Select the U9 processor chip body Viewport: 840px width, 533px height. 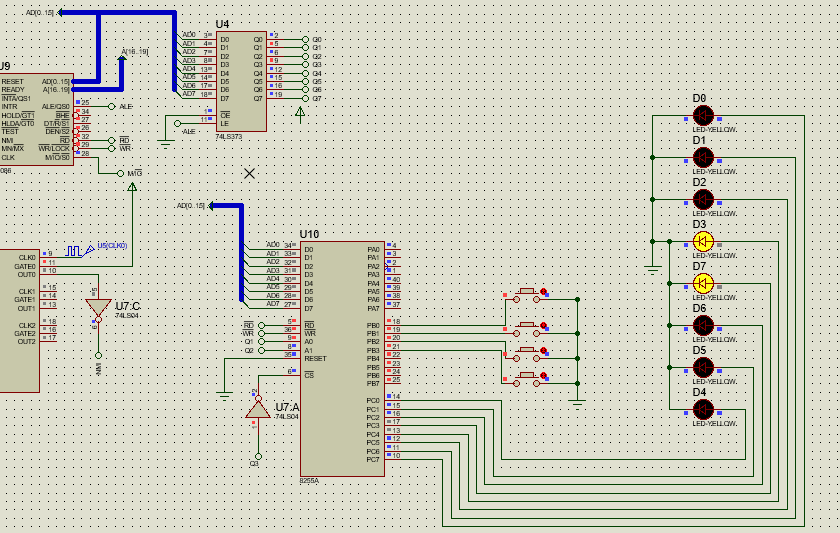pos(36,119)
